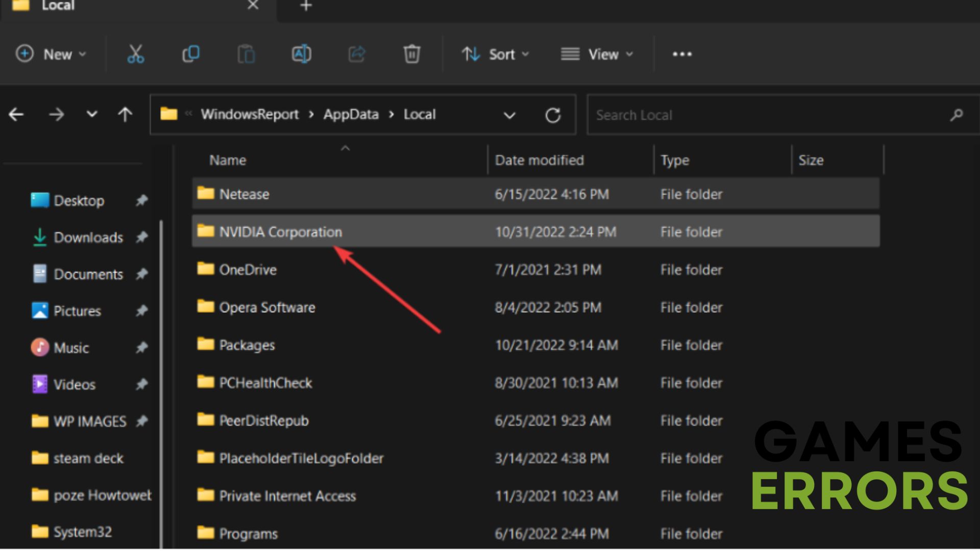
Task: Click the Copy icon in toolbar
Action: pos(191,54)
